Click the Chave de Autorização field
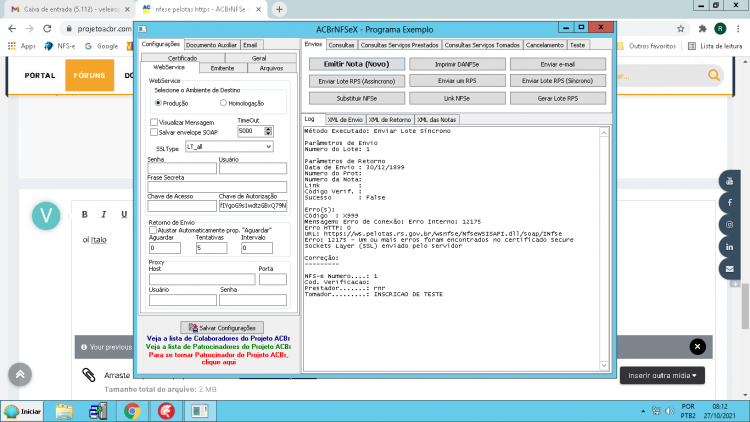 click(x=253, y=206)
